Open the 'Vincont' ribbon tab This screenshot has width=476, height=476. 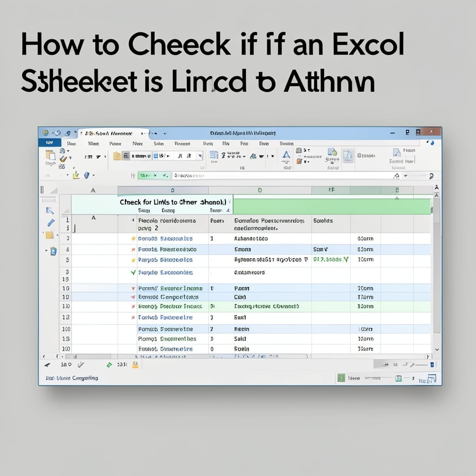click(x=182, y=143)
